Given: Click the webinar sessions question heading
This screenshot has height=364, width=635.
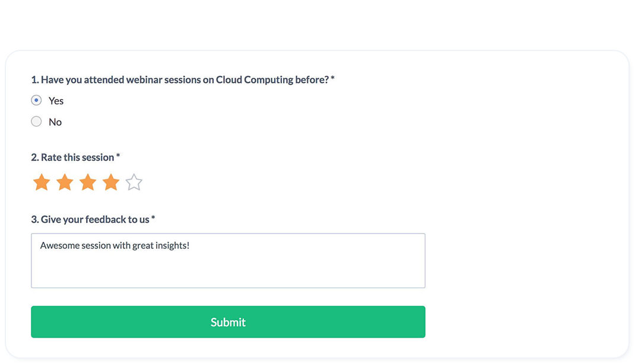Looking at the screenshot, I should point(178,79).
